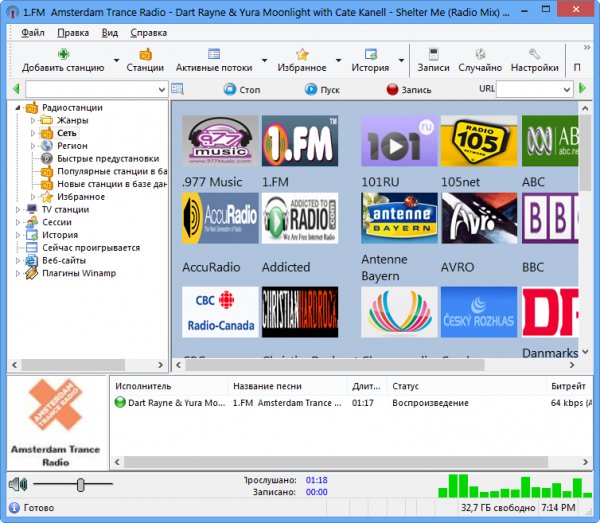The height and width of the screenshot is (523, 600).
Task: Open the station search combo box dropdown
Action: [161, 90]
